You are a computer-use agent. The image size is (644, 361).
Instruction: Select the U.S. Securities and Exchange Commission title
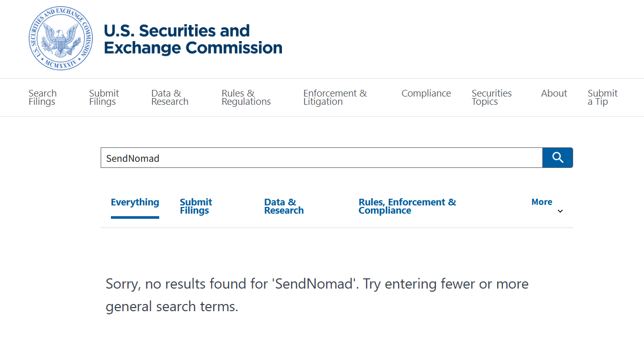(x=193, y=39)
